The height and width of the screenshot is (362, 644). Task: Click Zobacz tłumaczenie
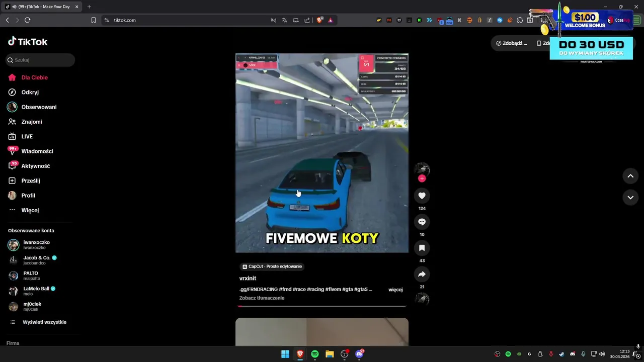point(262,298)
